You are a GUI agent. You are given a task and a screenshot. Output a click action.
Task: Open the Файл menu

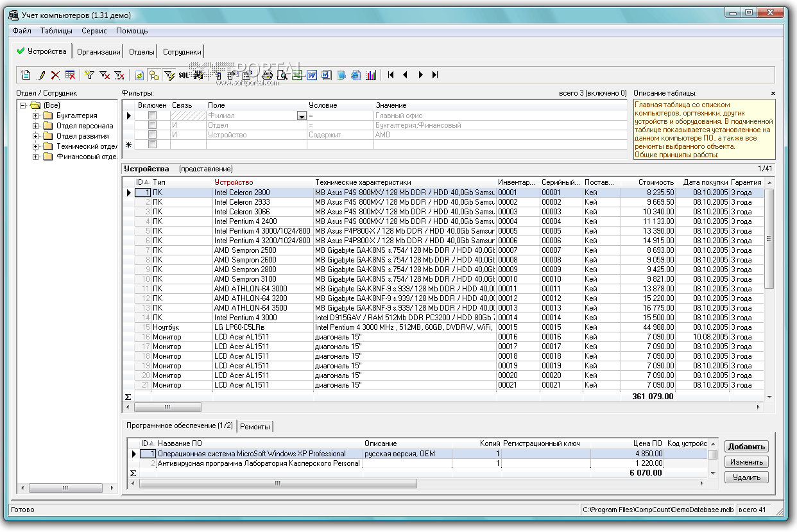[x=21, y=30]
